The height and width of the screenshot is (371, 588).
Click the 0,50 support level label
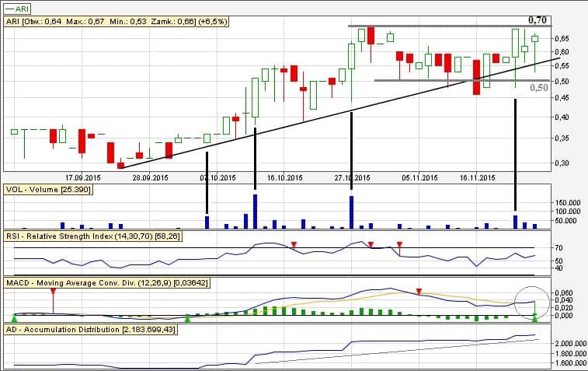[539, 88]
